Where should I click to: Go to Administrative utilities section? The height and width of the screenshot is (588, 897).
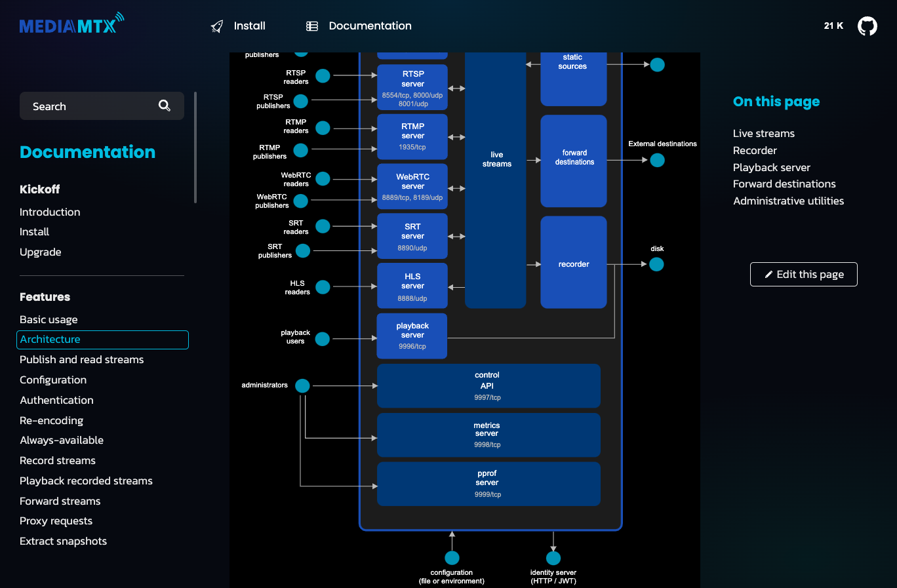pos(788,201)
